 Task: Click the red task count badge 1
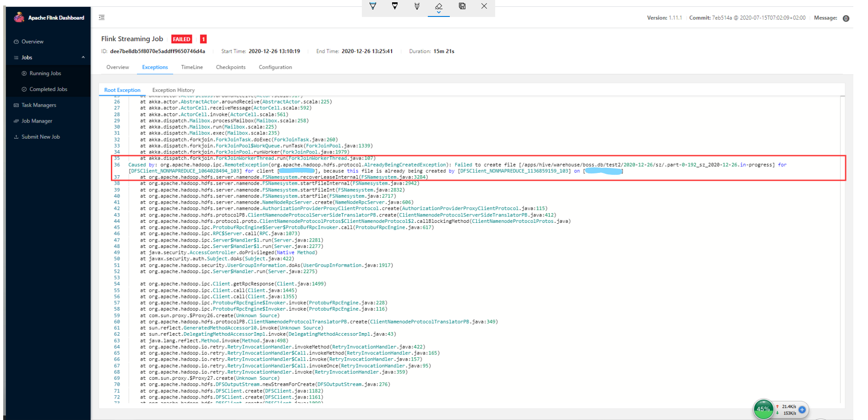click(203, 39)
